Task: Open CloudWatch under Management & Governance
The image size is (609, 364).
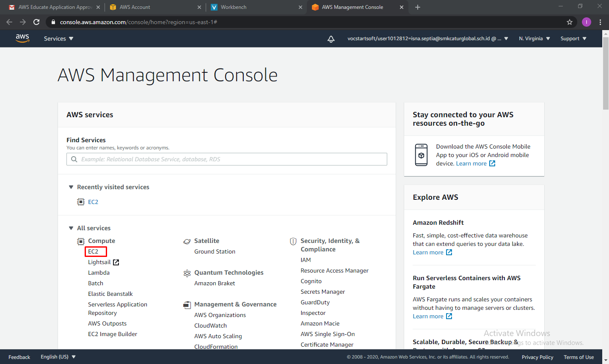Action: point(210,325)
